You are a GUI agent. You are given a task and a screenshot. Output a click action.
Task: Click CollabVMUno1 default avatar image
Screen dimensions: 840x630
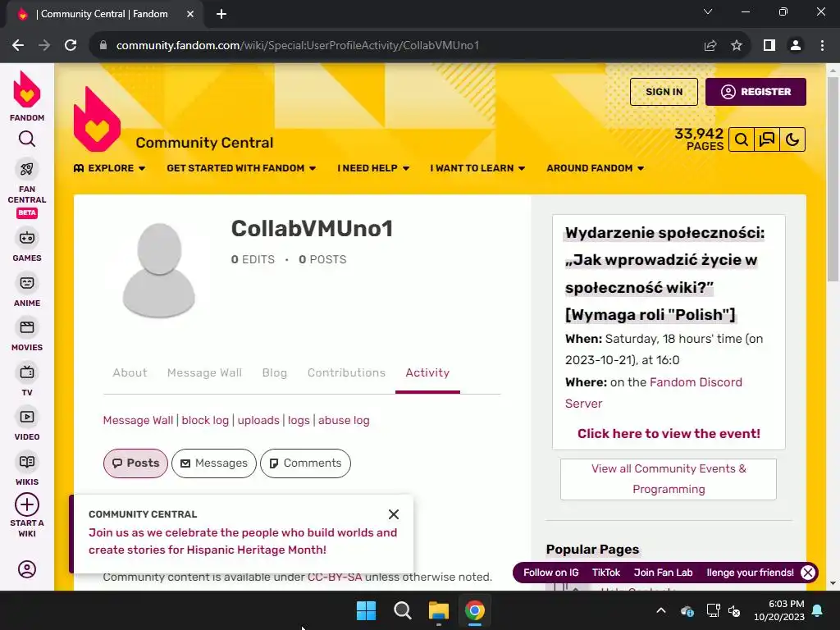point(159,271)
